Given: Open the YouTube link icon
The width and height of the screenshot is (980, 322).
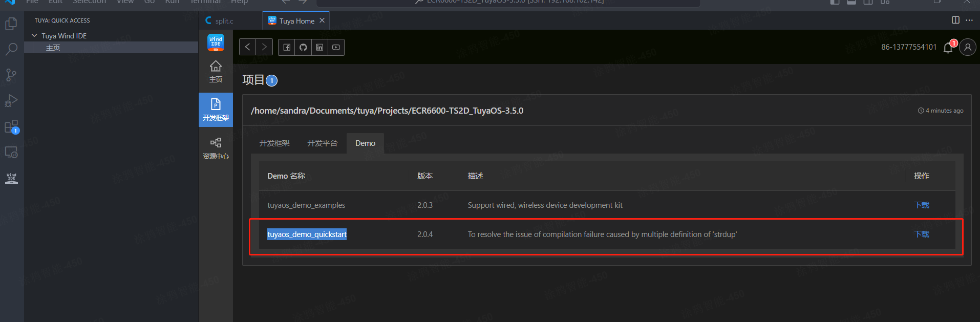Looking at the screenshot, I should (x=336, y=47).
